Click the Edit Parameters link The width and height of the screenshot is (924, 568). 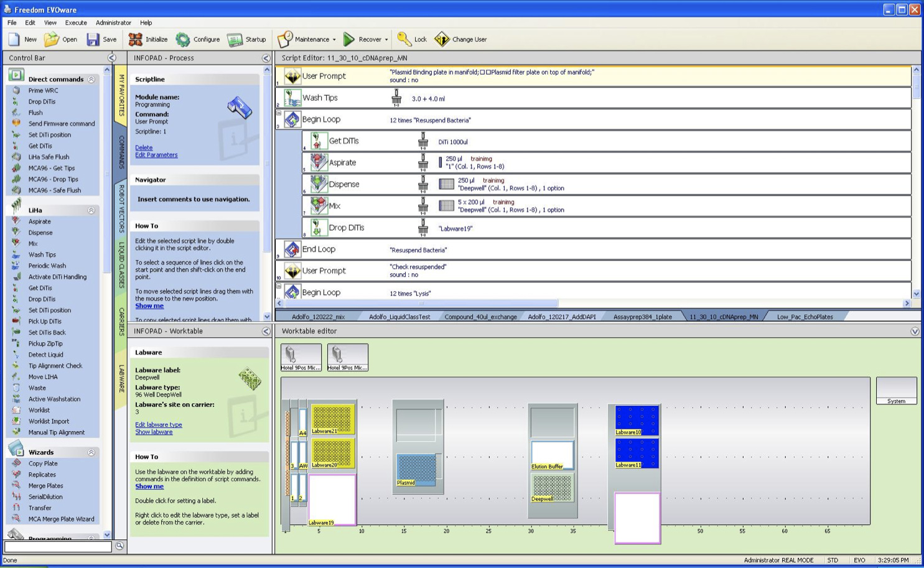tap(156, 155)
